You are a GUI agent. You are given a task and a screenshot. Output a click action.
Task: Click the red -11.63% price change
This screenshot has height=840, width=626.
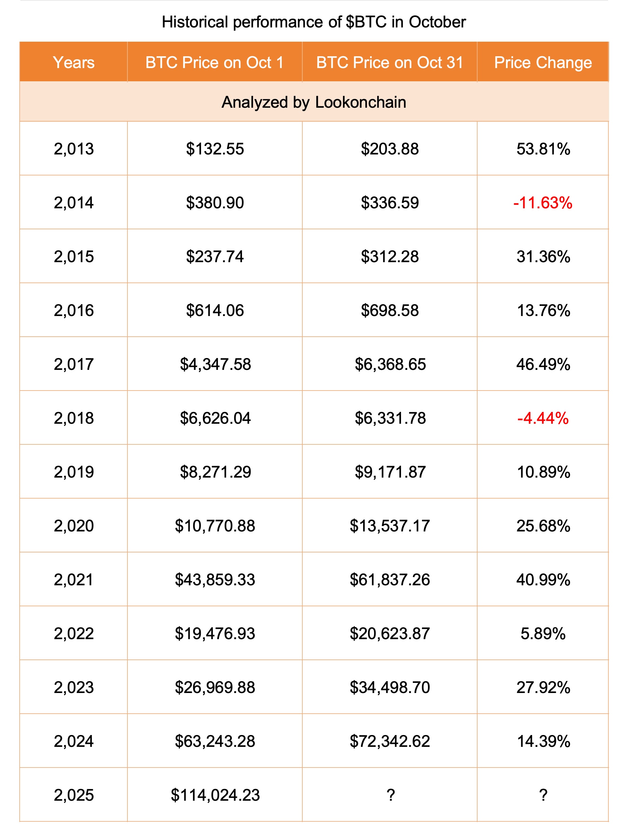pyautogui.click(x=543, y=203)
